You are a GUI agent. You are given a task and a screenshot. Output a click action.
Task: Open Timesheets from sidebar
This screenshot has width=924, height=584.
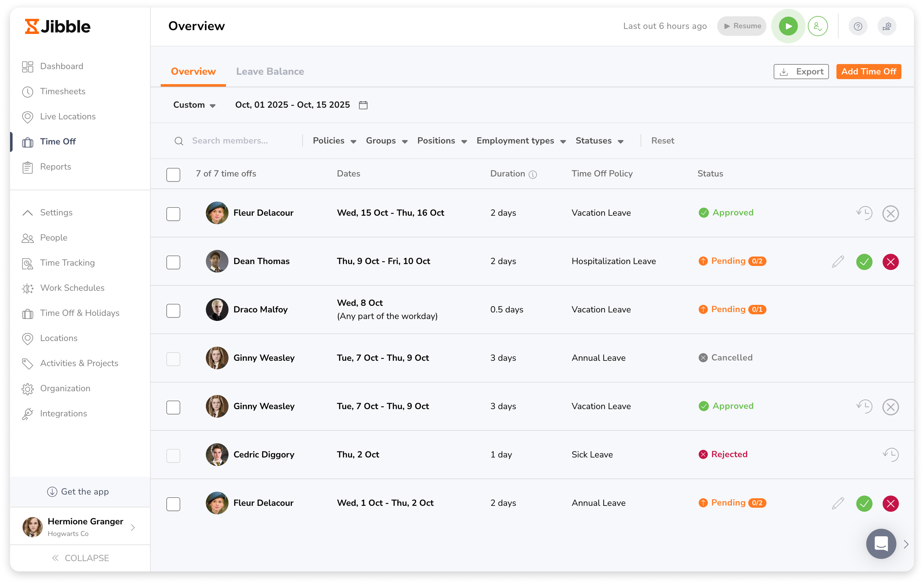coord(54,91)
